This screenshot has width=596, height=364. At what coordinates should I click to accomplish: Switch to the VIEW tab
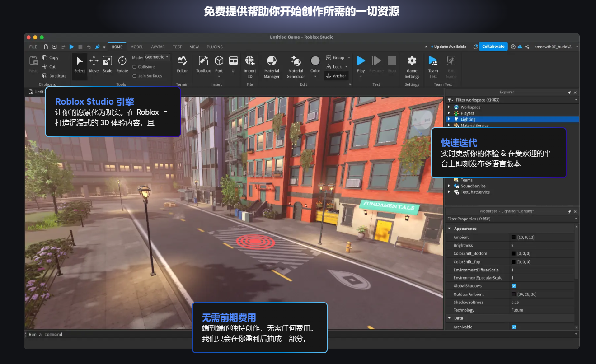[194, 47]
